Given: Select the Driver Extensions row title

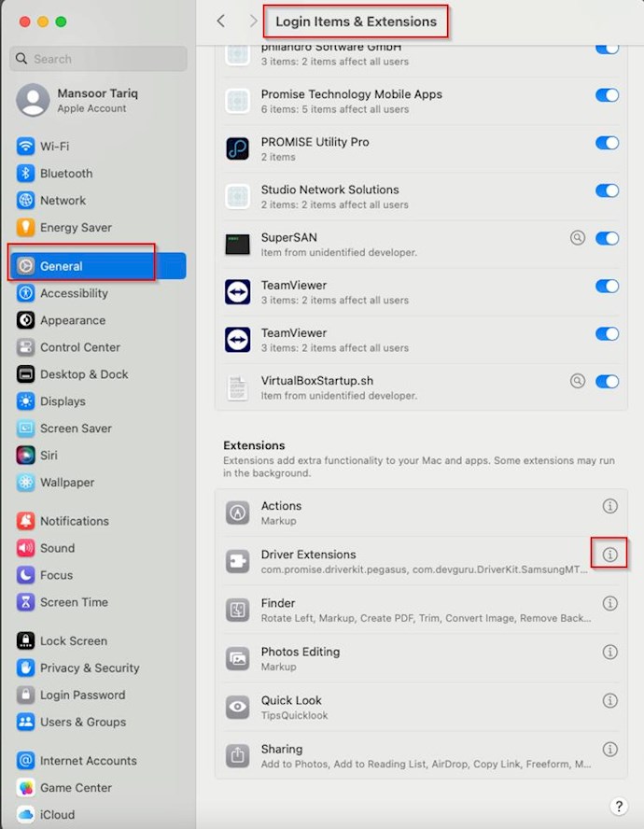Looking at the screenshot, I should pyautogui.click(x=308, y=555).
